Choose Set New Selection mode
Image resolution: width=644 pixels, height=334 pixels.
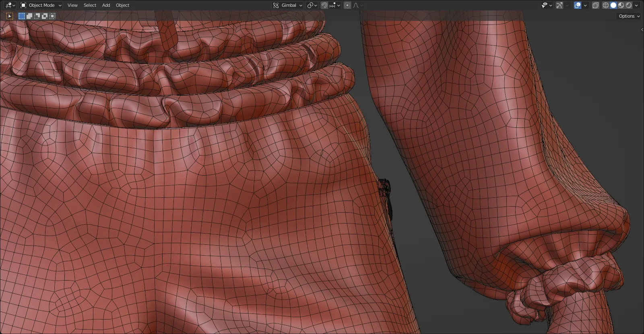click(22, 16)
